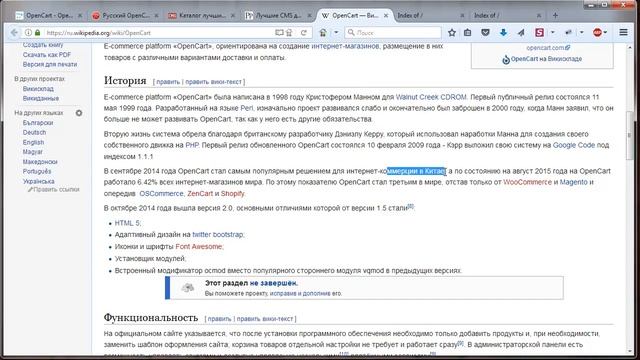The width and height of the screenshot is (640, 360).
Task: Follow the 'ZenCart' link
Action: (x=200, y=193)
